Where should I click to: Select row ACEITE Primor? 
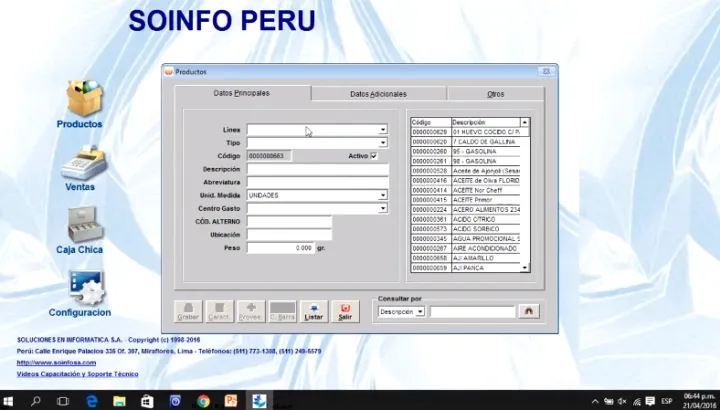(466, 200)
